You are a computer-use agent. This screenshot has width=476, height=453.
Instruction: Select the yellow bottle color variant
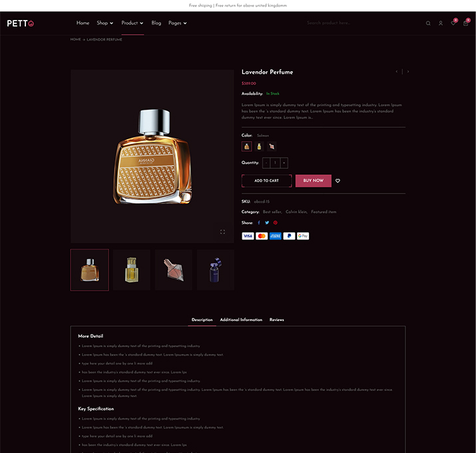[x=259, y=146]
